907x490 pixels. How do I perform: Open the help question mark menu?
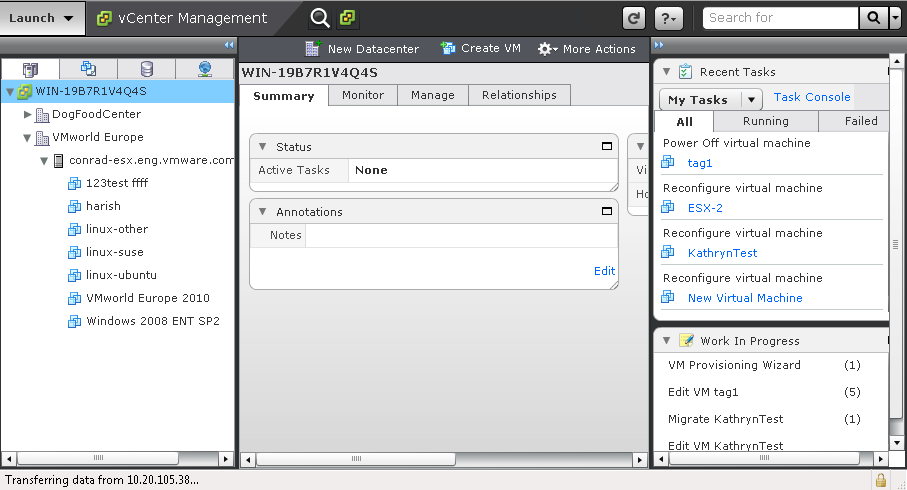[669, 19]
